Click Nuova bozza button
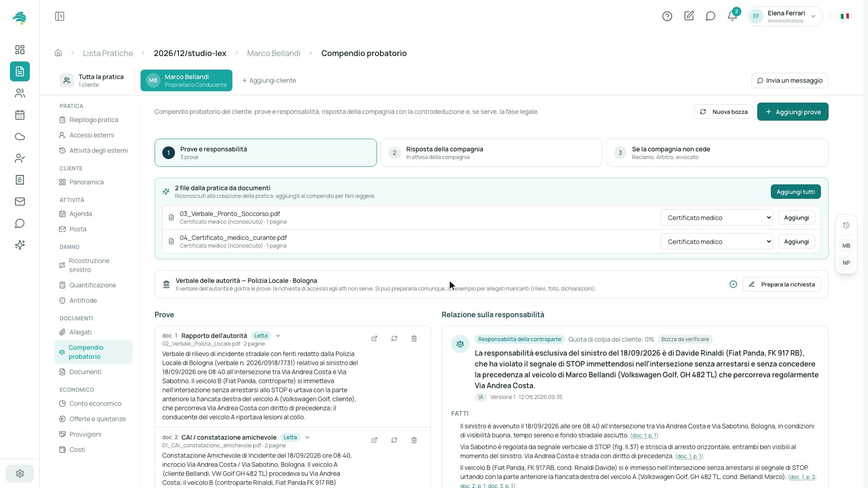Screen dimensions: 868x488 (723, 112)
